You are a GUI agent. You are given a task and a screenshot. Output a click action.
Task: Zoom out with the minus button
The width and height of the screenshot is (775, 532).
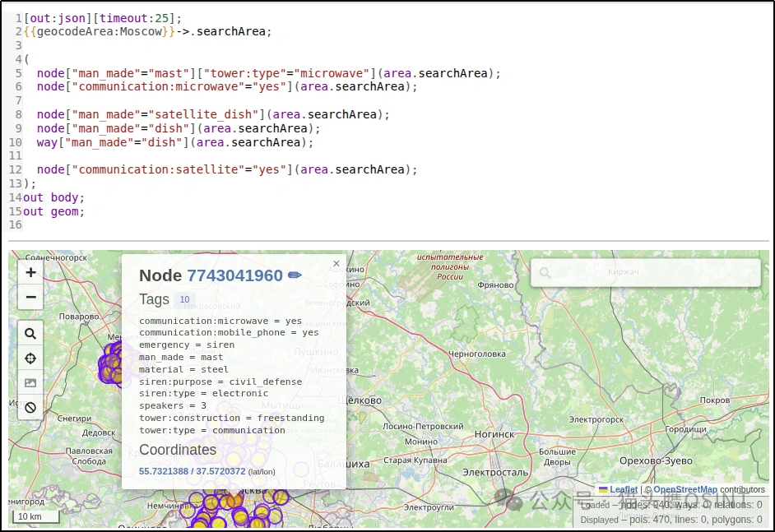pos(30,297)
